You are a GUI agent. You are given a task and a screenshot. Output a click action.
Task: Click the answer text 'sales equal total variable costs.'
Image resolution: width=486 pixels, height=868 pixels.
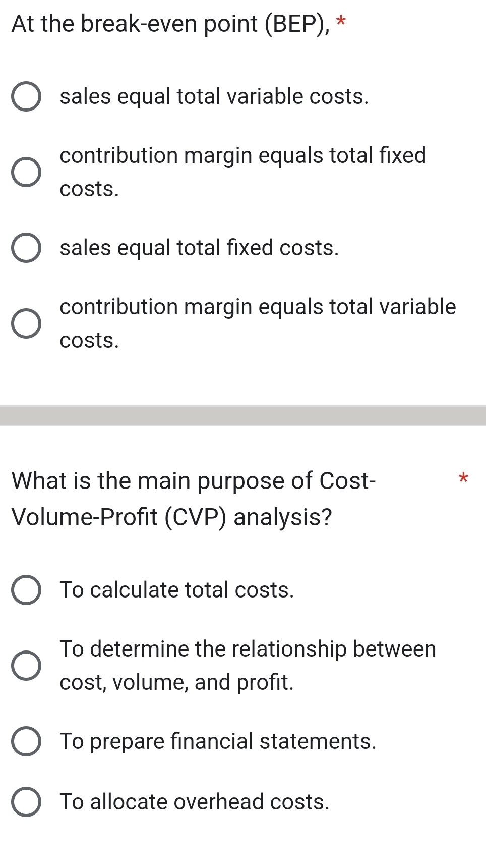(214, 96)
